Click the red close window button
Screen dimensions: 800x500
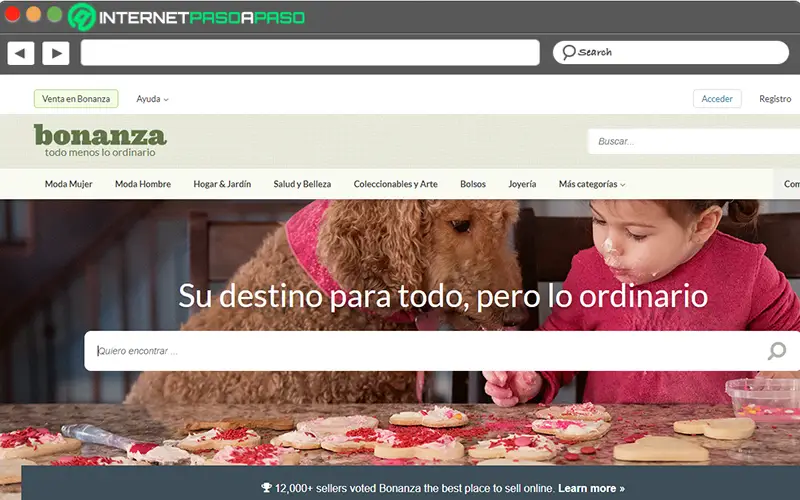pos(12,14)
